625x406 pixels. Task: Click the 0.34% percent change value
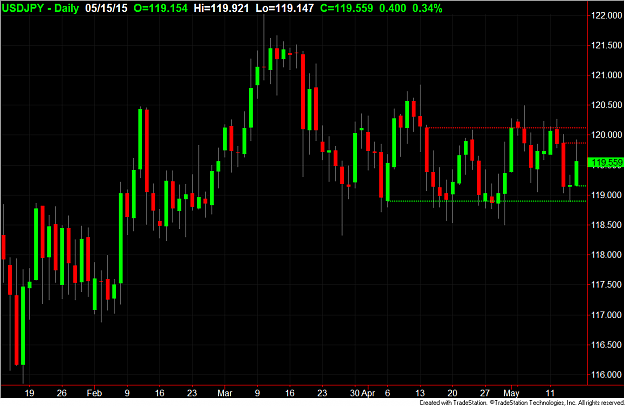click(427, 8)
